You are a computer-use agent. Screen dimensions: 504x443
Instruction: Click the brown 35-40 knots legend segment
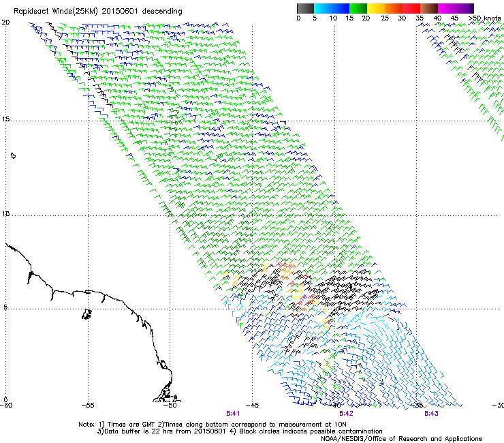click(429, 8)
